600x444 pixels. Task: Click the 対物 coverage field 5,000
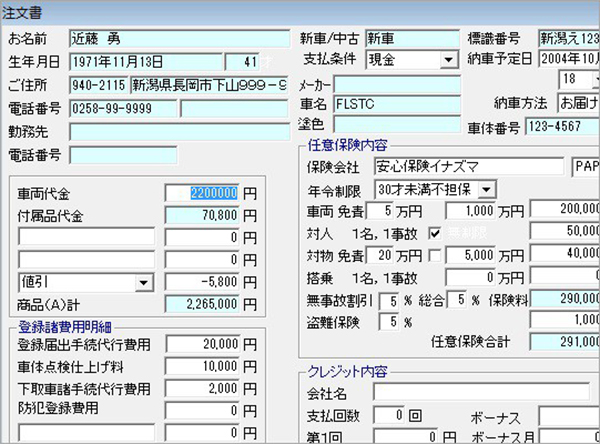pyautogui.click(x=470, y=256)
